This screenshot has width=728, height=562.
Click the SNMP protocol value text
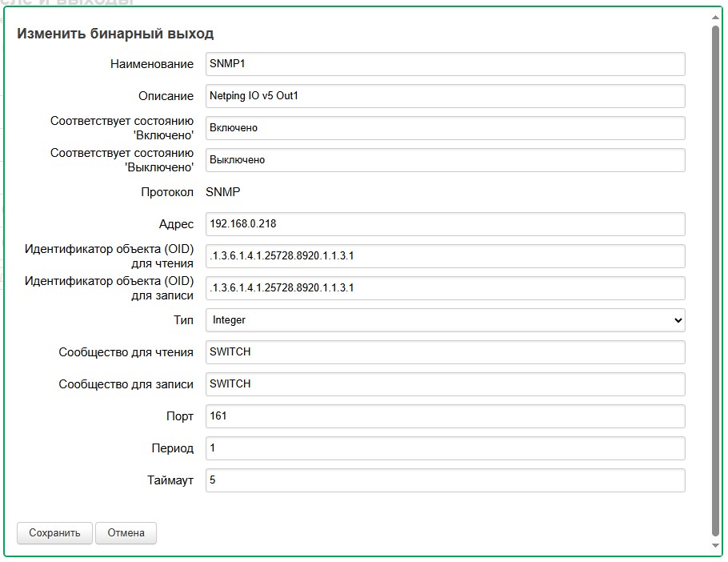coord(223,192)
